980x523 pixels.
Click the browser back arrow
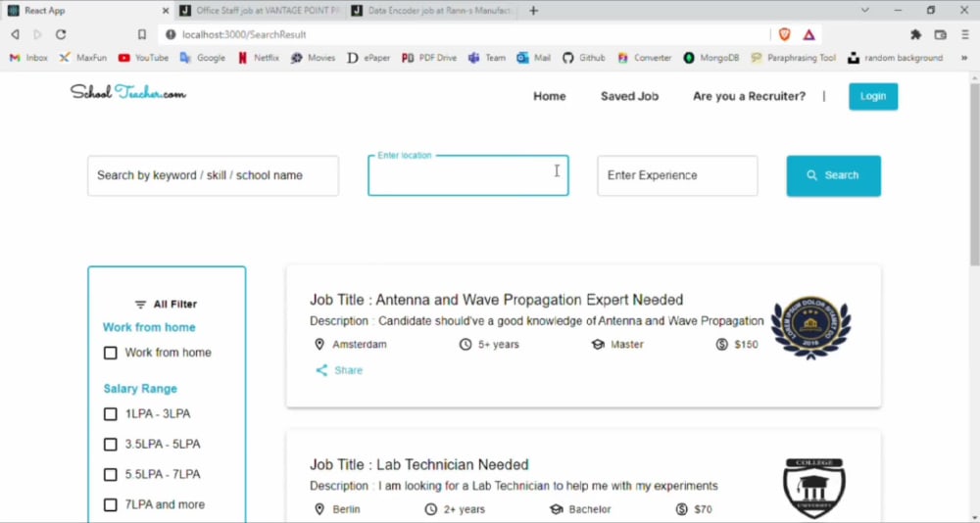click(15, 34)
